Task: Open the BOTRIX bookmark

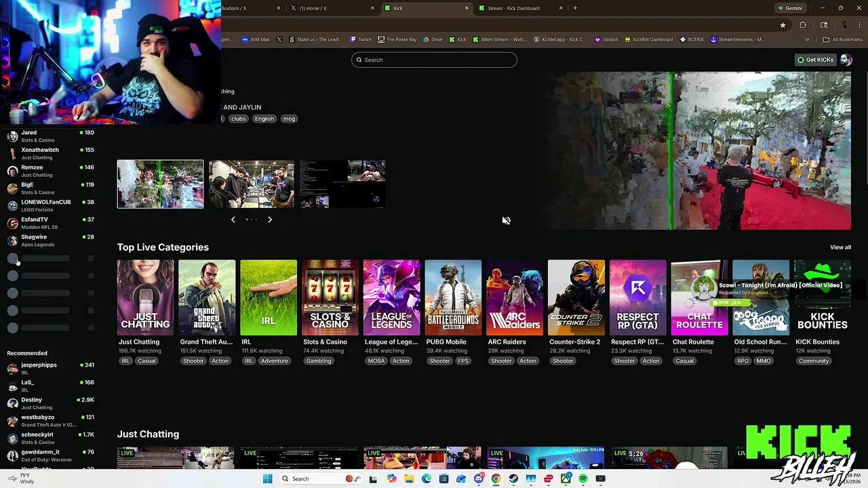Action: pyautogui.click(x=692, y=39)
